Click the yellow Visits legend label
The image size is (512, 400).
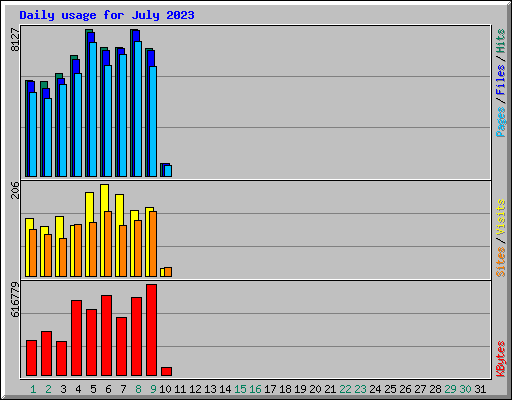tap(500, 218)
